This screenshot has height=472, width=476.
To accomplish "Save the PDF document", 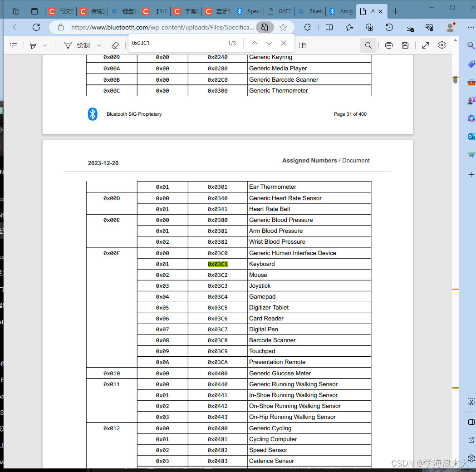I will (405, 45).
